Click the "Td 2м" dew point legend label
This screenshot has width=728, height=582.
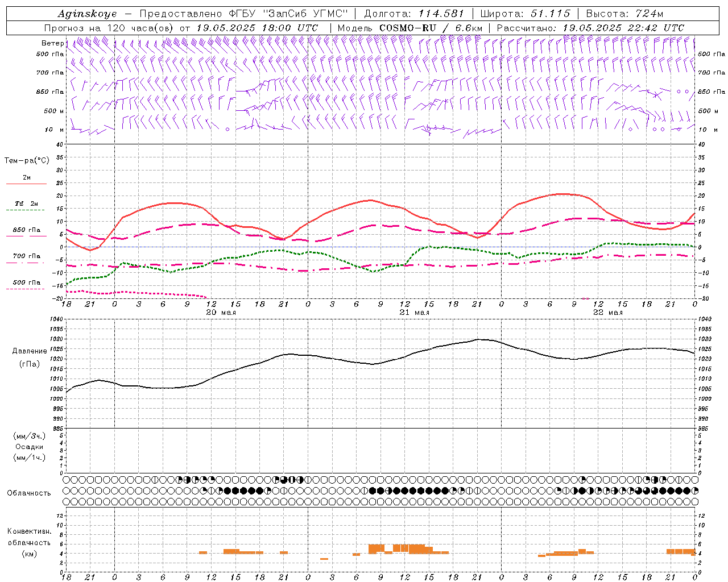(x=27, y=203)
